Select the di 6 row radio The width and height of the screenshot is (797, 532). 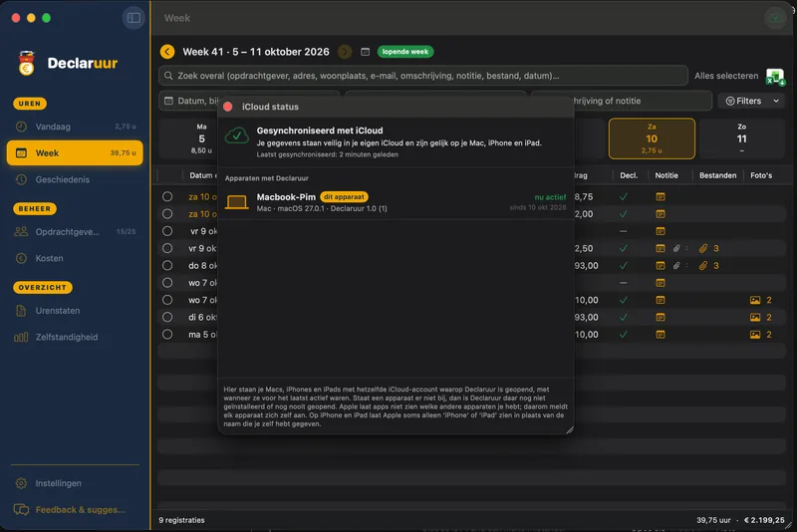pos(167,318)
